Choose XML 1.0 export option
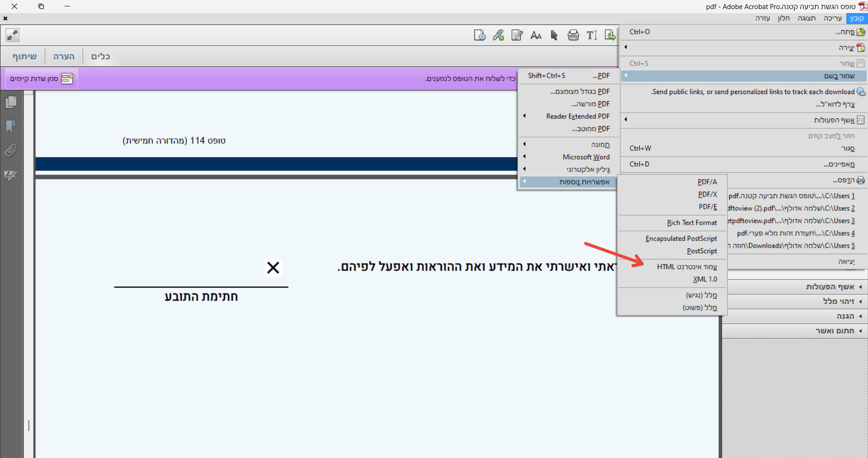Image resolution: width=868 pixels, height=458 pixels. (672, 279)
